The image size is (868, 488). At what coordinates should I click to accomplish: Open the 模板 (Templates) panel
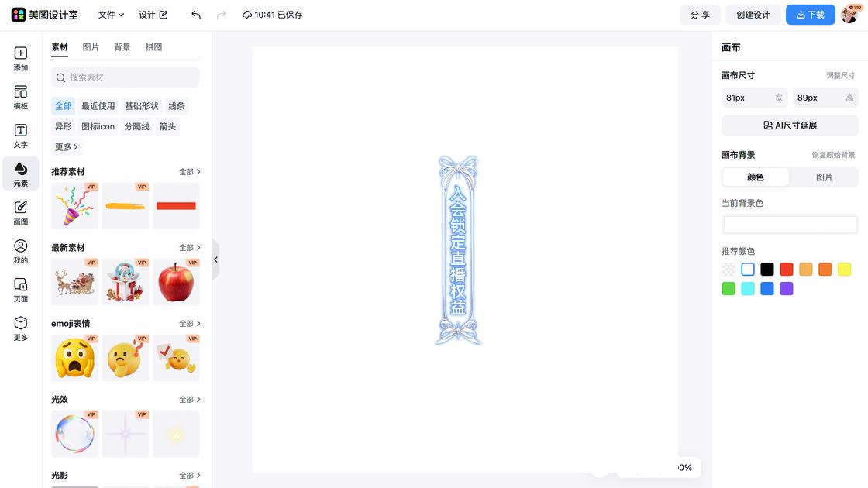[20, 96]
